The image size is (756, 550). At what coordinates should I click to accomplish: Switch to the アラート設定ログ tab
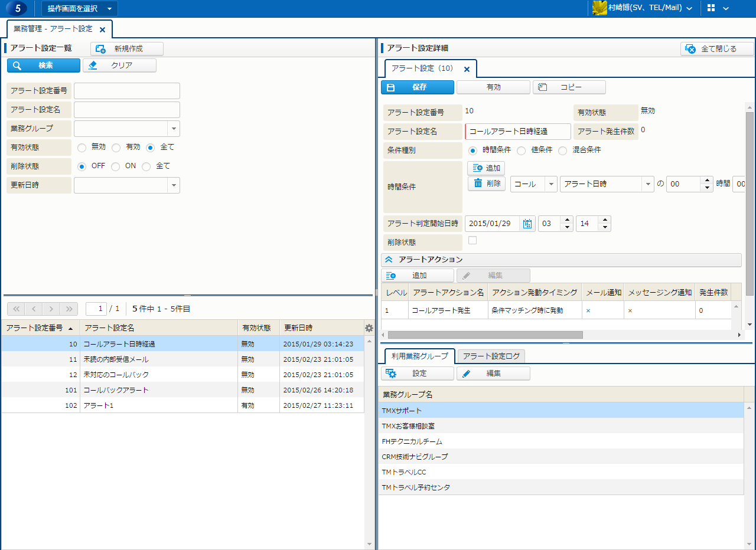pos(491,356)
